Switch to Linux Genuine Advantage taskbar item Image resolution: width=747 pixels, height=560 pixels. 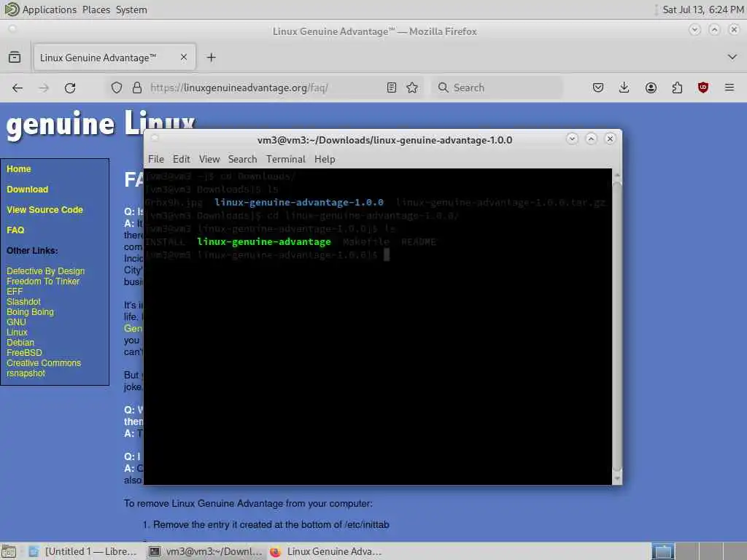tap(326, 551)
